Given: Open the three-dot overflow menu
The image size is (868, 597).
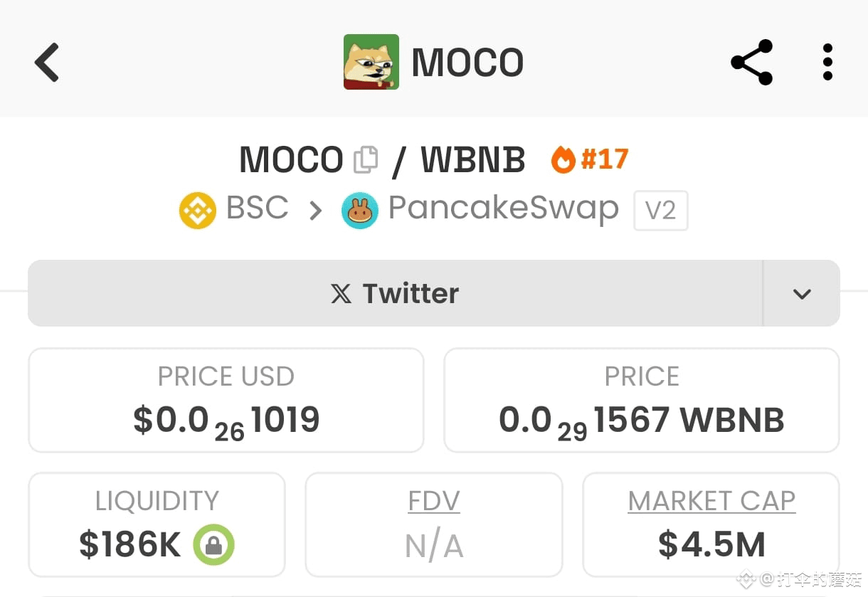Looking at the screenshot, I should click(x=827, y=62).
